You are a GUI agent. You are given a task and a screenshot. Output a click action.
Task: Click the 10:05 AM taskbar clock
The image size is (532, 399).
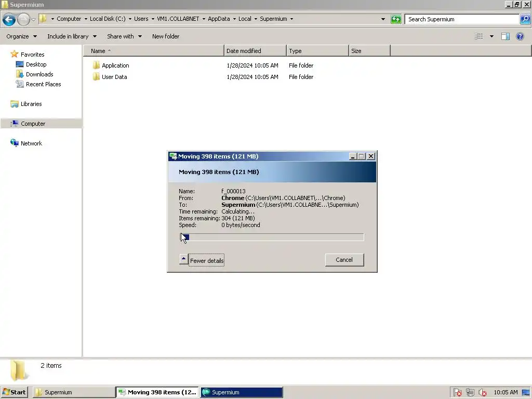506,392
